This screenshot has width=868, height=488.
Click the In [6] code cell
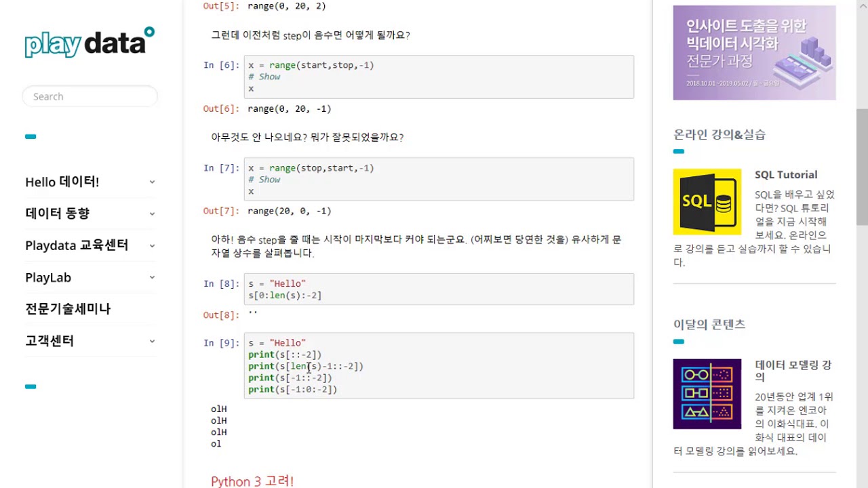pos(439,77)
